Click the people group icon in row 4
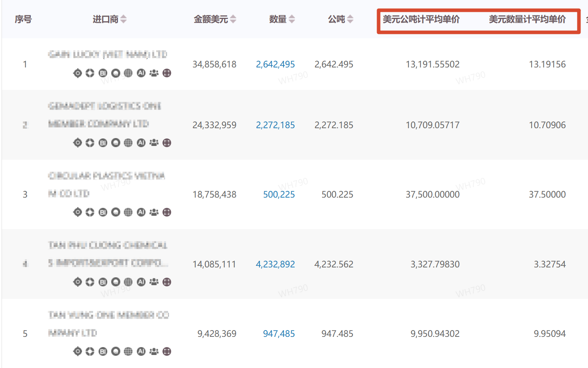Image resolution: width=588 pixels, height=368 pixels. (154, 282)
